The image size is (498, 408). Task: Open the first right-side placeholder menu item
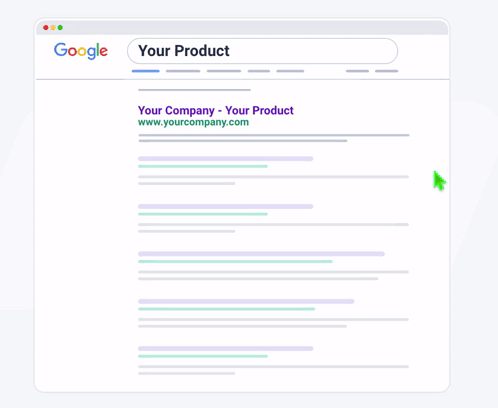(357, 71)
